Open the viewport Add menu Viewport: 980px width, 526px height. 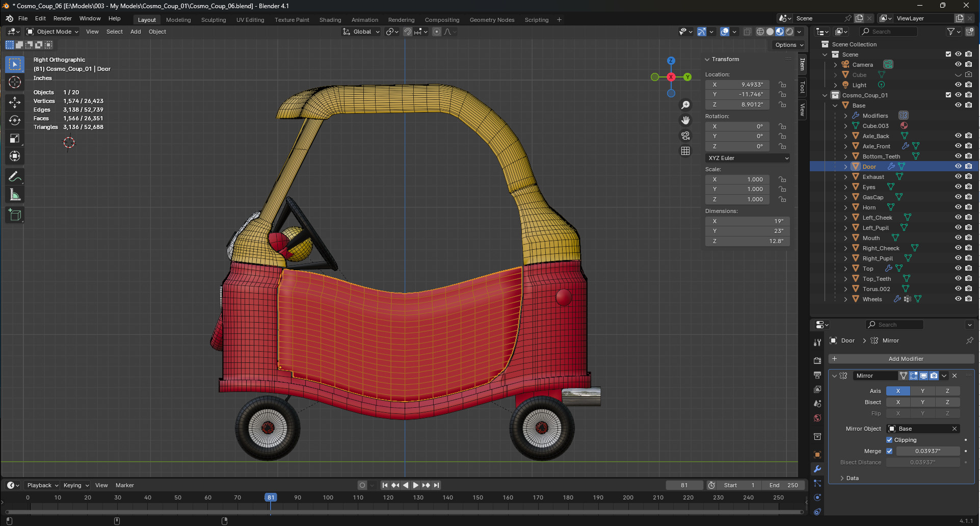tap(136, 32)
